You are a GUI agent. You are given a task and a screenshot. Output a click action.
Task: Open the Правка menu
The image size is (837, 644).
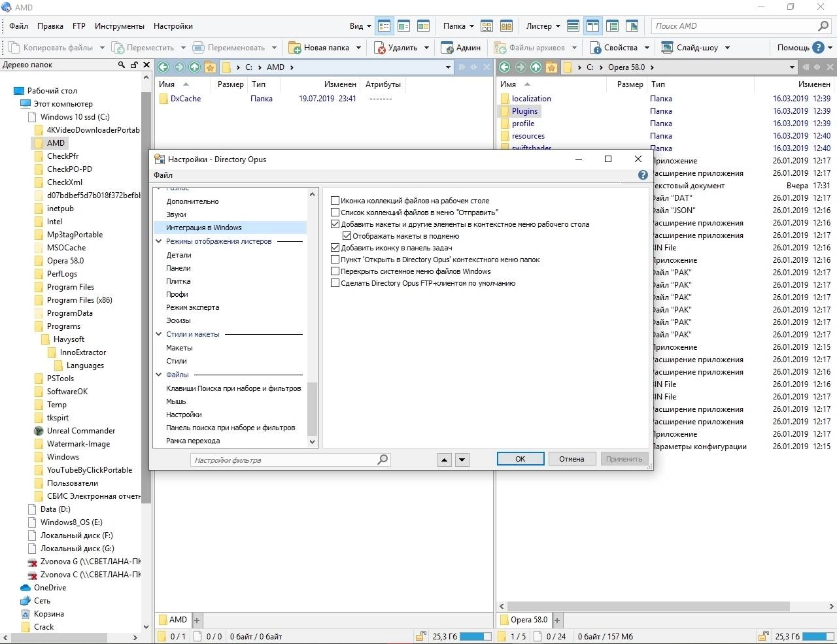pos(50,26)
